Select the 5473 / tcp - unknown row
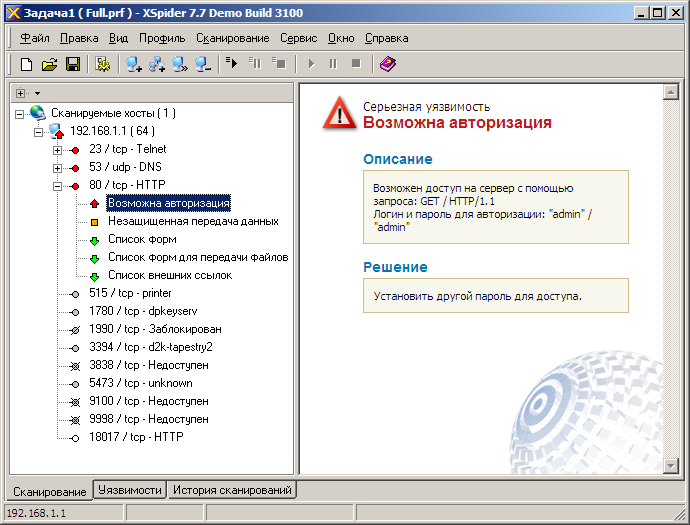The image size is (690, 525). pos(140,383)
